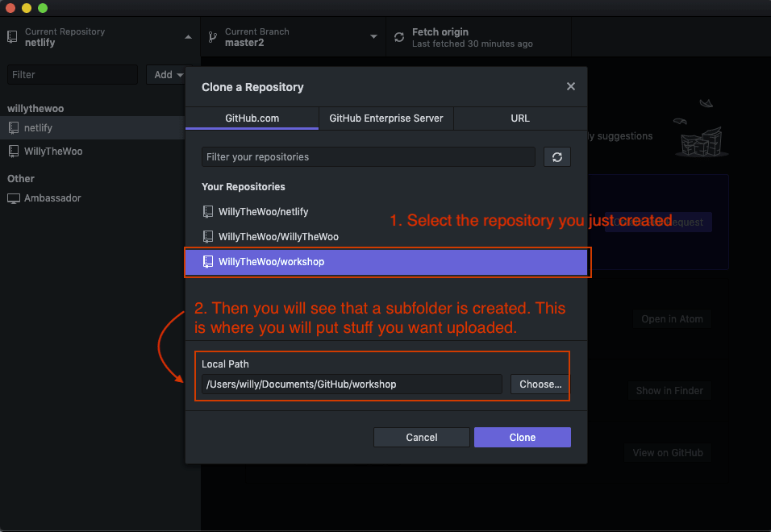Open the Current Branch dropdown arrow
This screenshot has width=771, height=532.
[373, 37]
